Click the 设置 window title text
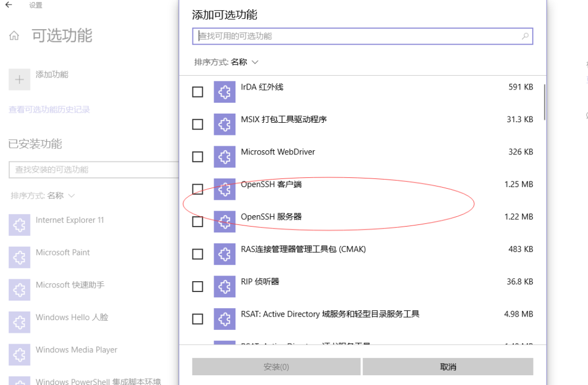The width and height of the screenshot is (588, 385). [36, 5]
